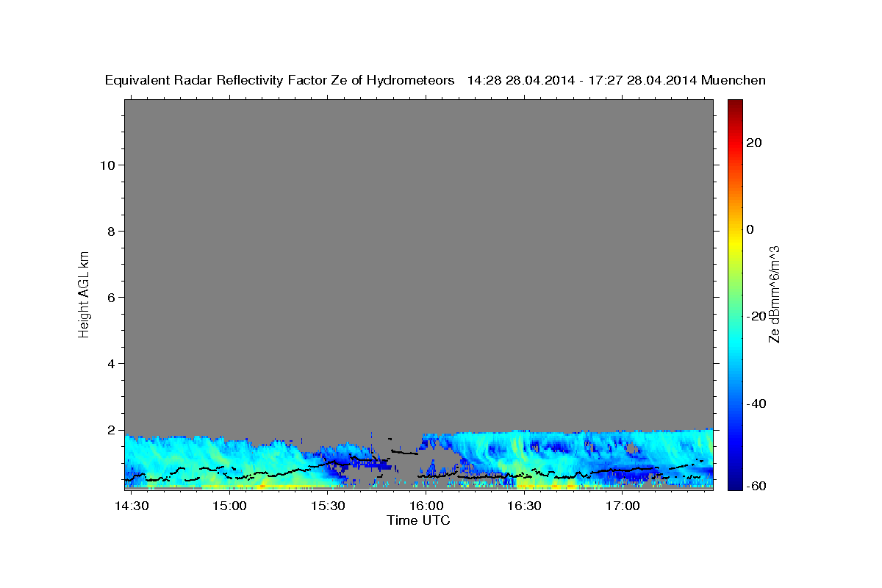Image resolution: width=882 pixels, height=588 pixels.
Task: Click the 16:00 time tick label
Action: coord(426,506)
